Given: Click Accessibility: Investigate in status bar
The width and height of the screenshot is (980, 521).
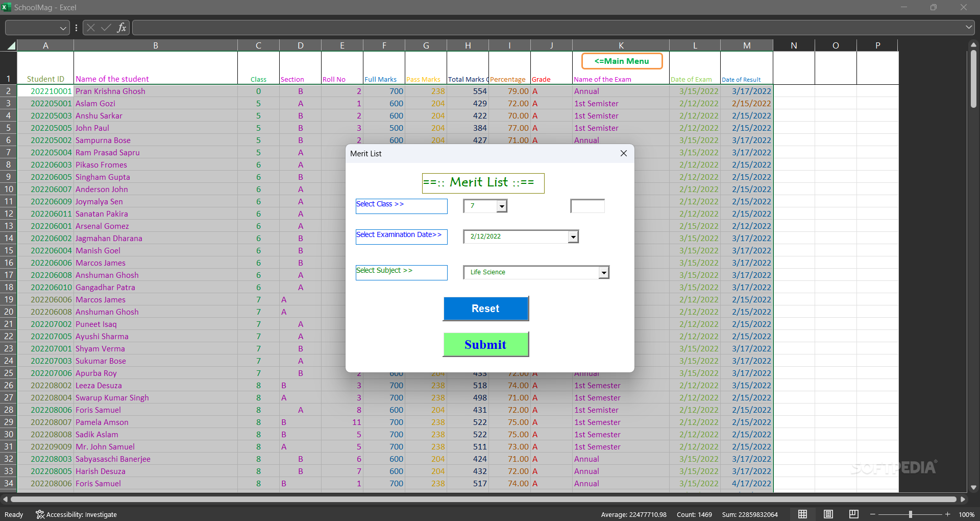Looking at the screenshot, I should pos(77,514).
